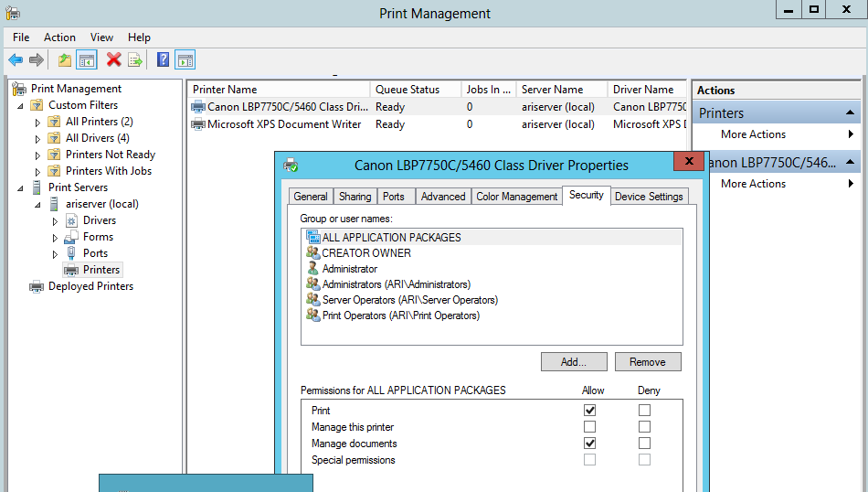Toggle the Show/Hide Action Pane icon
Image resolution: width=868 pixels, height=492 pixels.
185,59
